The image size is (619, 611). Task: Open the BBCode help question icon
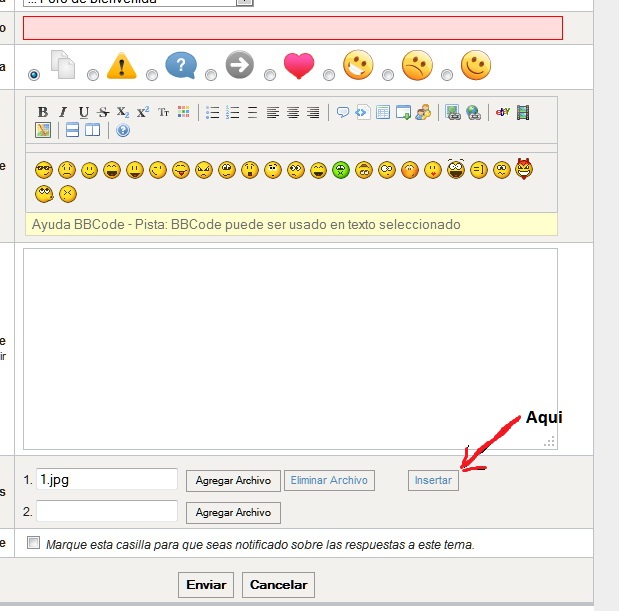pyautogui.click(x=123, y=130)
